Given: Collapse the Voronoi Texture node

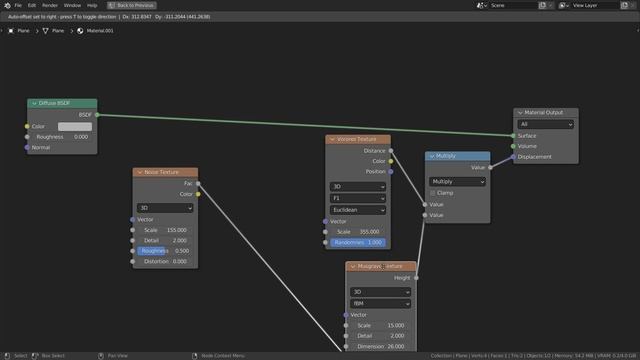Looking at the screenshot, I should pyautogui.click(x=332, y=140).
